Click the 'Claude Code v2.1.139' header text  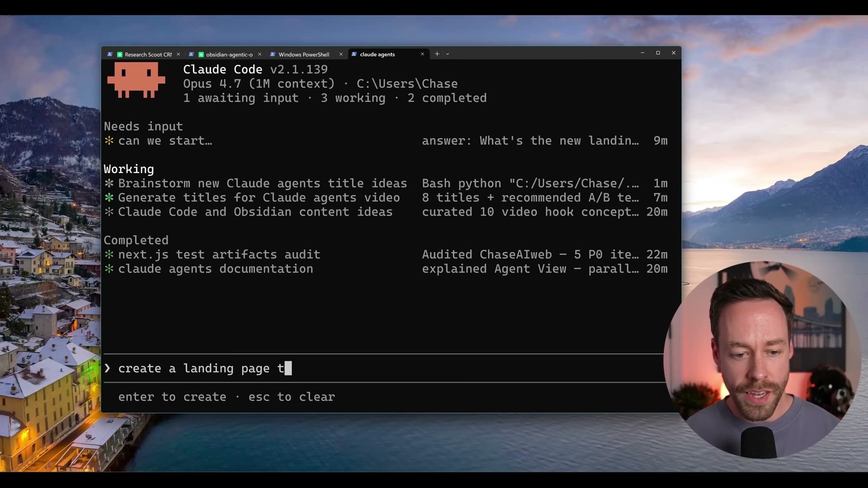[255, 70]
